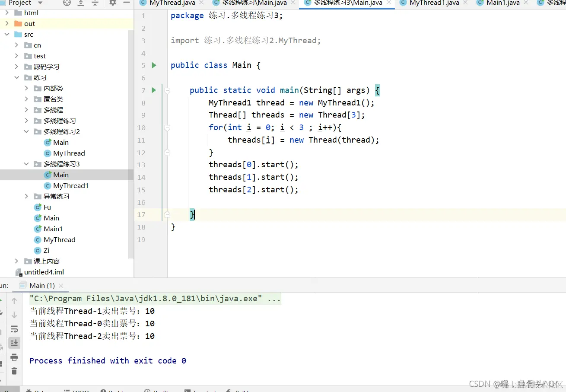Close the 多线程练习\Main.java editor tab
566x392 pixels.
coord(293,3)
